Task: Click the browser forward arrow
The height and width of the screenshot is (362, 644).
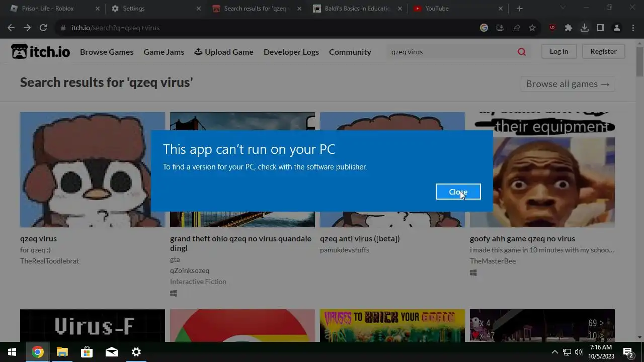Action: click(x=27, y=28)
